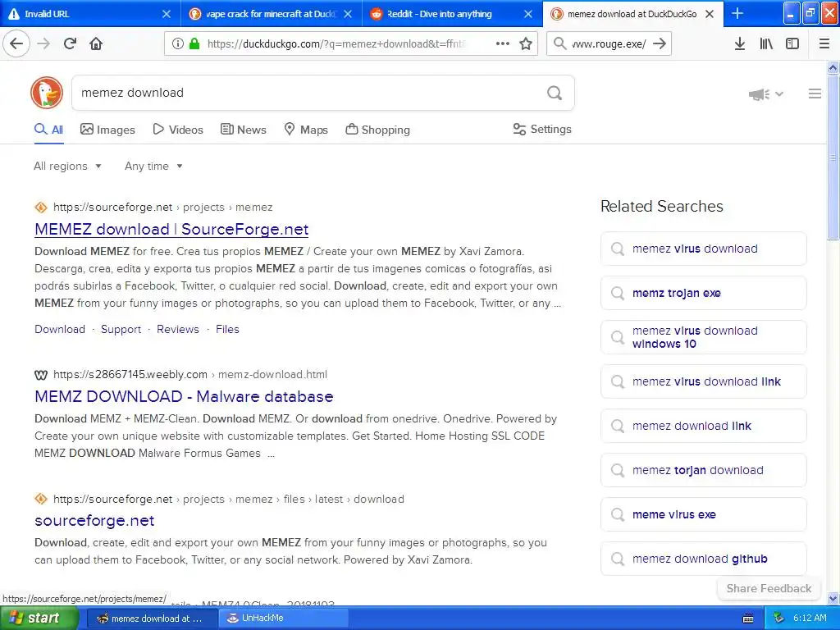The image size is (840, 630).
Task: Select the Maps search tab
Action: coord(306,130)
